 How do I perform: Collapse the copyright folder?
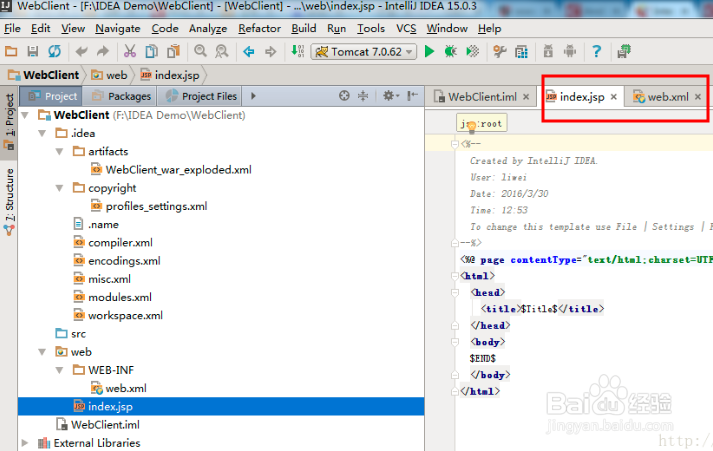pos(60,188)
